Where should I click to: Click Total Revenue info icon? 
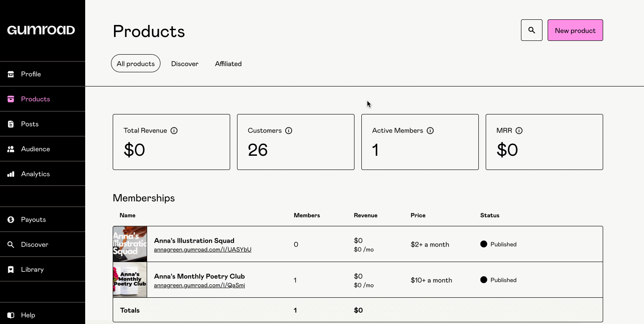[174, 130]
